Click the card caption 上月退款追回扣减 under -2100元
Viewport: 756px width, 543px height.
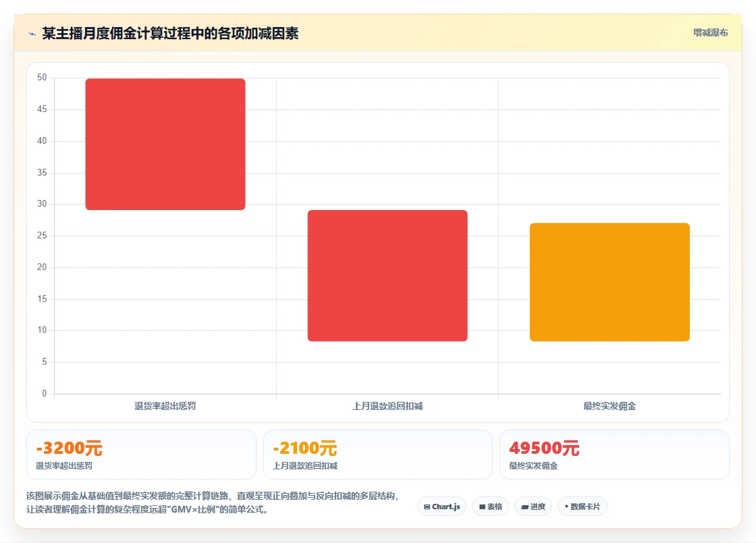[x=305, y=466]
